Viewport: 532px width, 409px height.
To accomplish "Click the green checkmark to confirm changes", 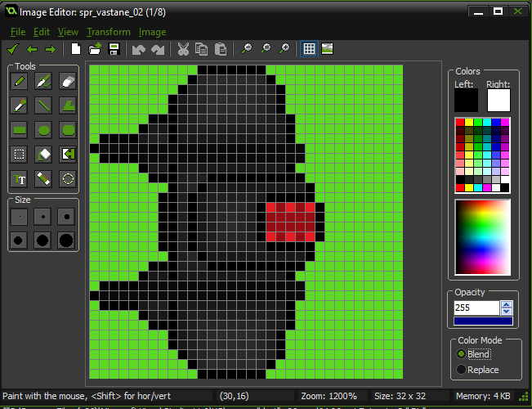I will point(12,49).
